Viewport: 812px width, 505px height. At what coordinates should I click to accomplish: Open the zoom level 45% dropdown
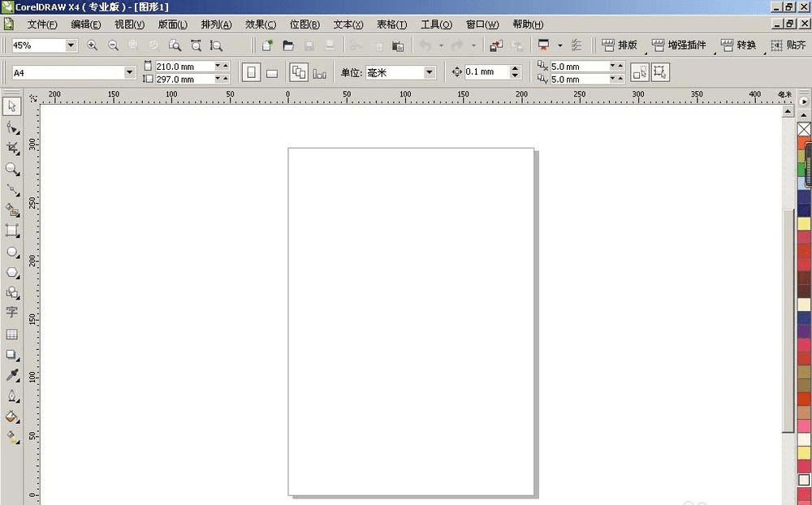(x=71, y=45)
